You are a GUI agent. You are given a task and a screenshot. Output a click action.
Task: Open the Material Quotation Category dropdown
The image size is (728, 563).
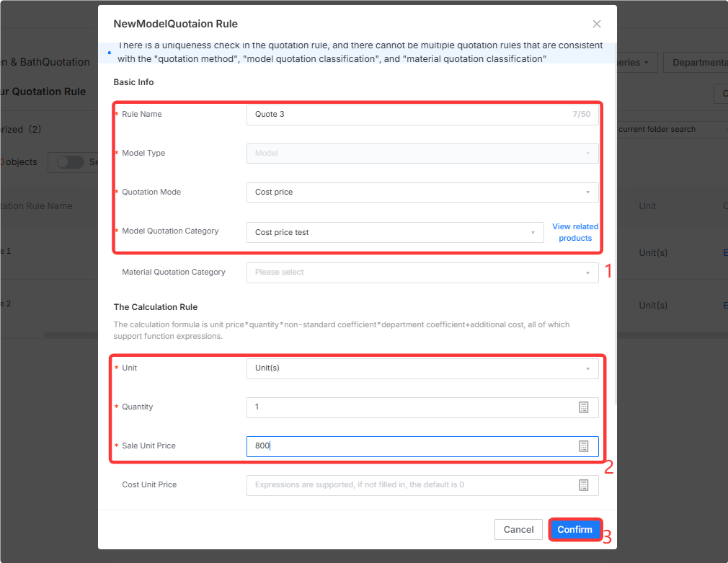coord(422,272)
